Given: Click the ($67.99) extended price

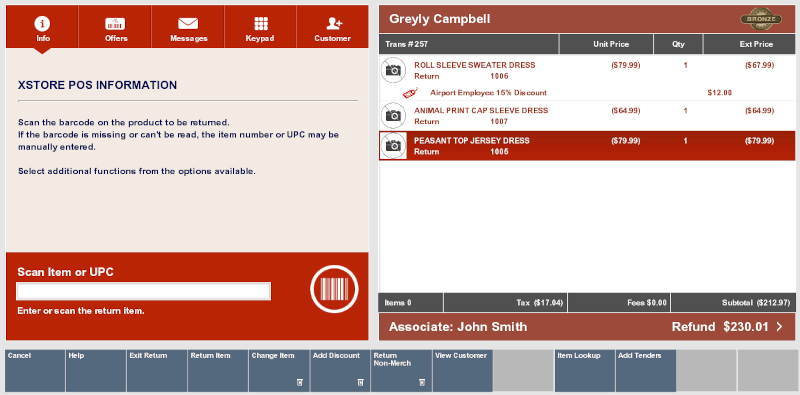Looking at the screenshot, I should coord(759,65).
